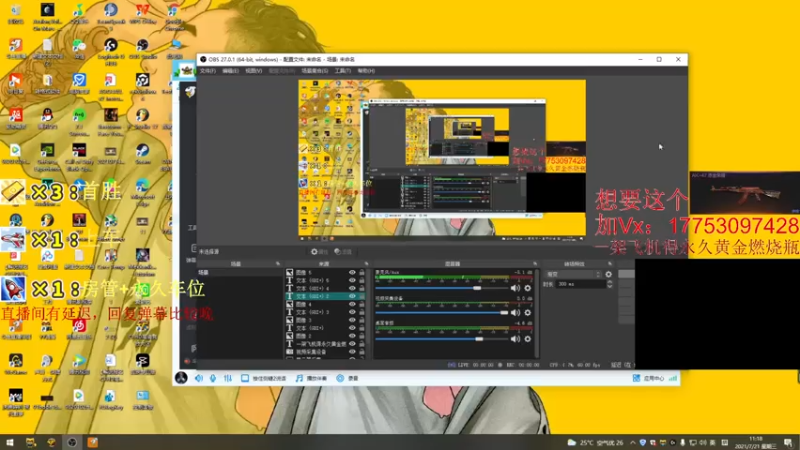Viewport: 800px width, 450px height.
Task: Toggle visibility of 视频采集设备 source
Action: tap(352, 352)
